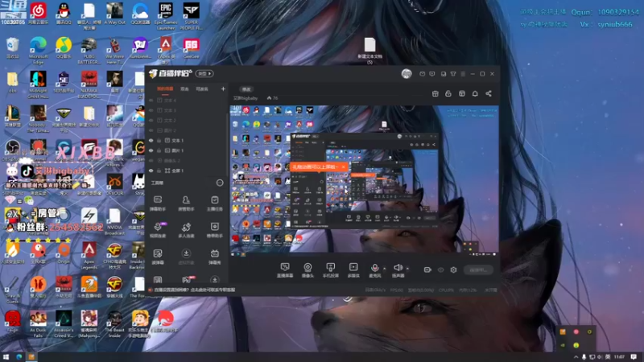Click the layout grid icon above preview
This screenshot has width=644, height=362.
tap(461, 93)
